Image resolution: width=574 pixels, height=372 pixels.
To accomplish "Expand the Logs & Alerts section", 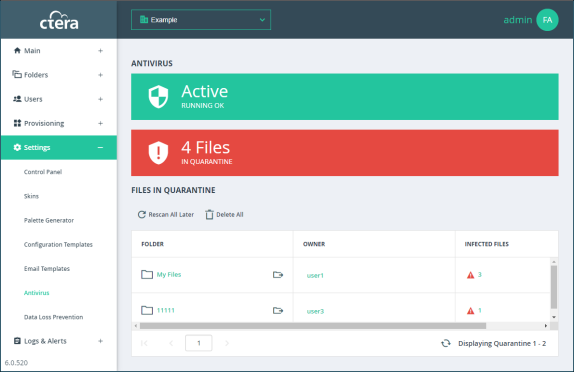I will tap(100, 341).
